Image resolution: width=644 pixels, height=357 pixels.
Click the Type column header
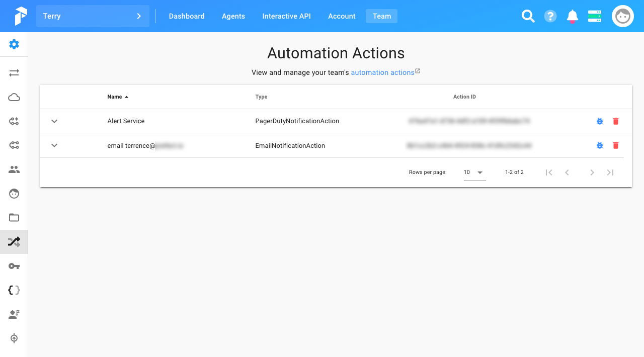(x=261, y=97)
